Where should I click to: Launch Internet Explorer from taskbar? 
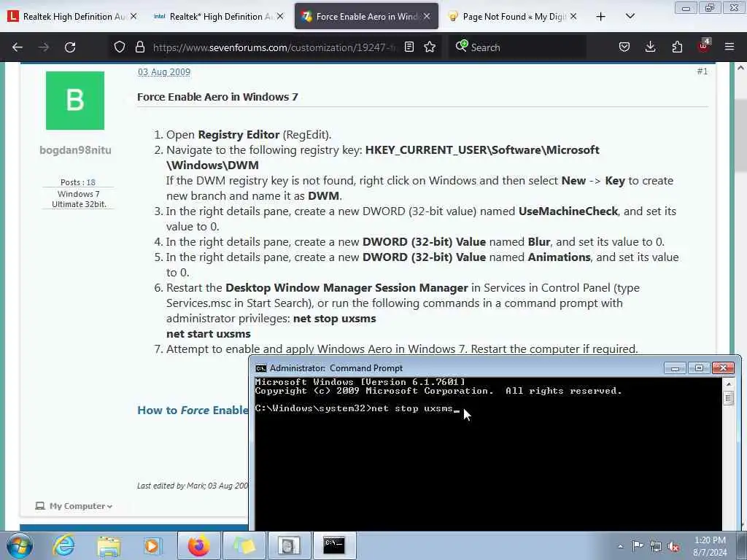point(63,545)
